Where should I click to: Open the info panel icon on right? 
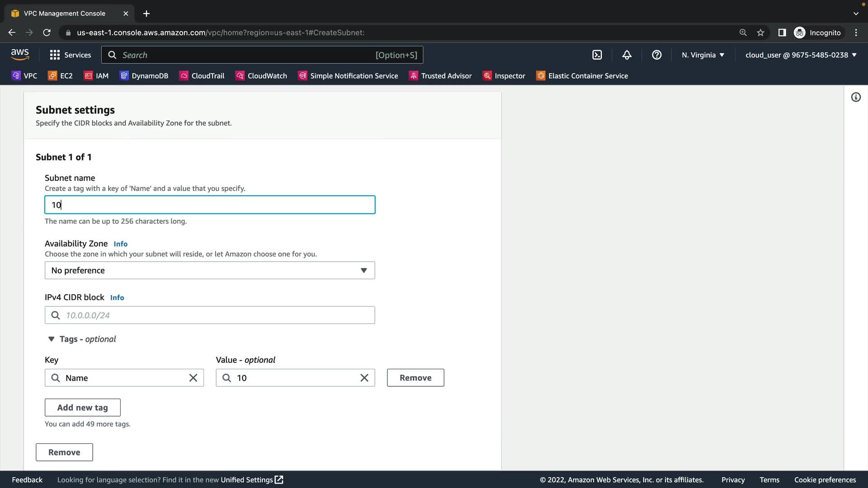856,97
